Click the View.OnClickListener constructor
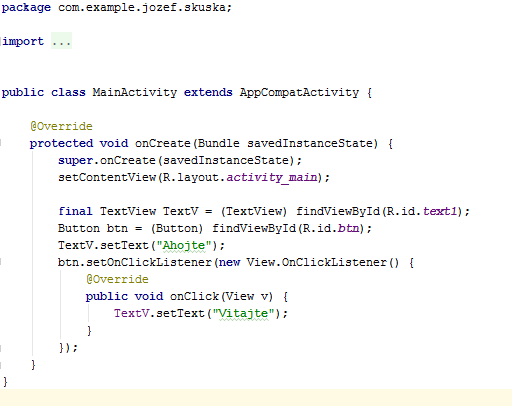The image size is (512, 410). pos(323,262)
